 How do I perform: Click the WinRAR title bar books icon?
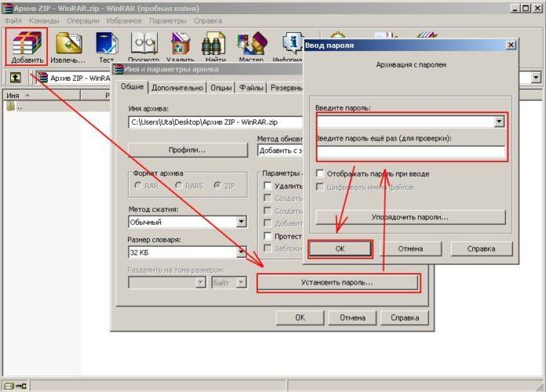[x=7, y=9]
